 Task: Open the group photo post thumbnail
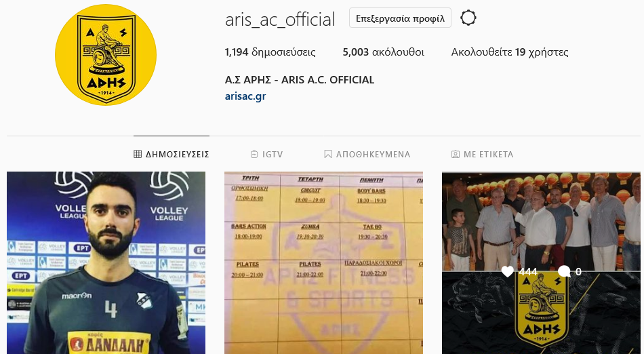tap(542, 263)
